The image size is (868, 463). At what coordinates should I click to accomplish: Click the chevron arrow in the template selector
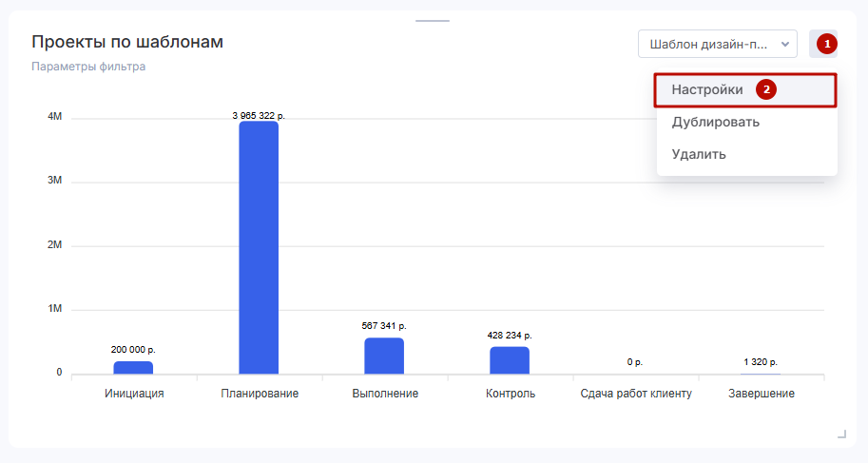[784, 44]
